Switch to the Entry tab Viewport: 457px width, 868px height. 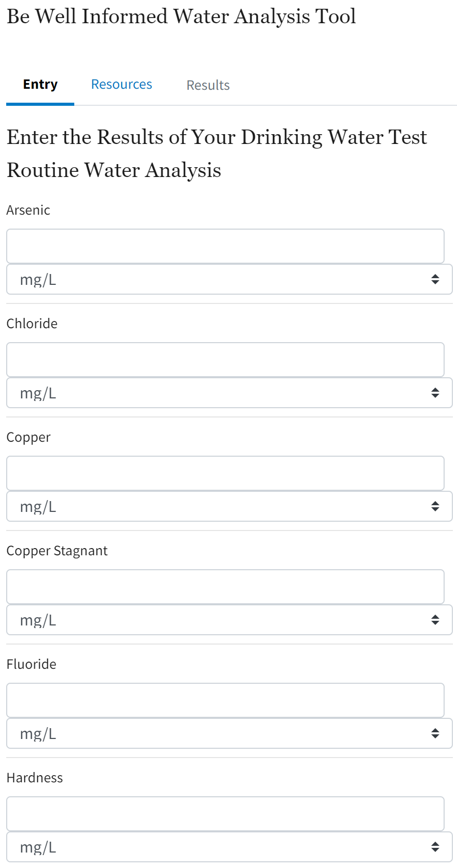pyautogui.click(x=40, y=85)
